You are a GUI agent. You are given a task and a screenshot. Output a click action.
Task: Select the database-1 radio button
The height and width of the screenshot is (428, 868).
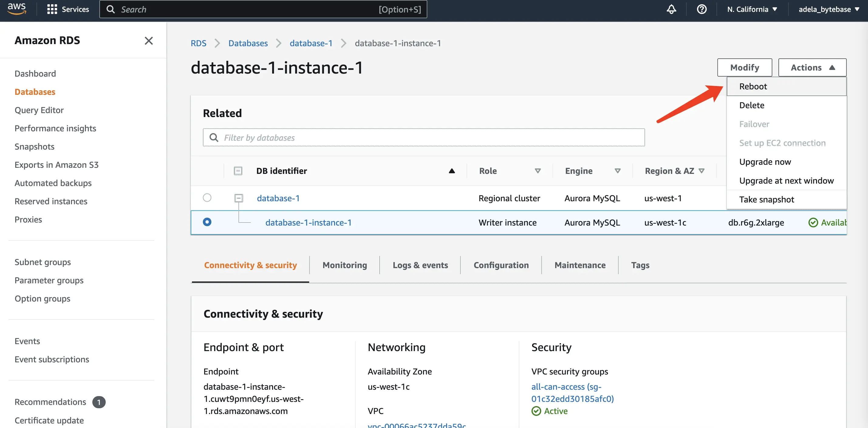(x=207, y=198)
